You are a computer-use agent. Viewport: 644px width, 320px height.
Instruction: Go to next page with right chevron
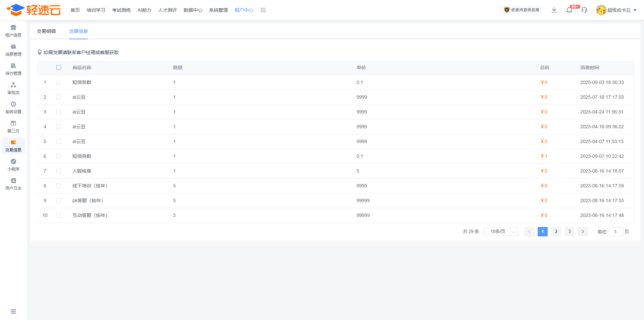click(x=583, y=232)
